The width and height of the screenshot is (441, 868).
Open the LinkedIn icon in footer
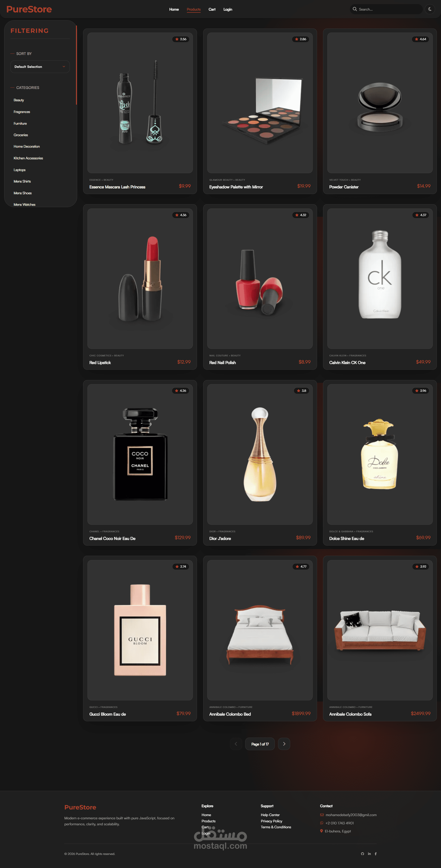(x=369, y=854)
